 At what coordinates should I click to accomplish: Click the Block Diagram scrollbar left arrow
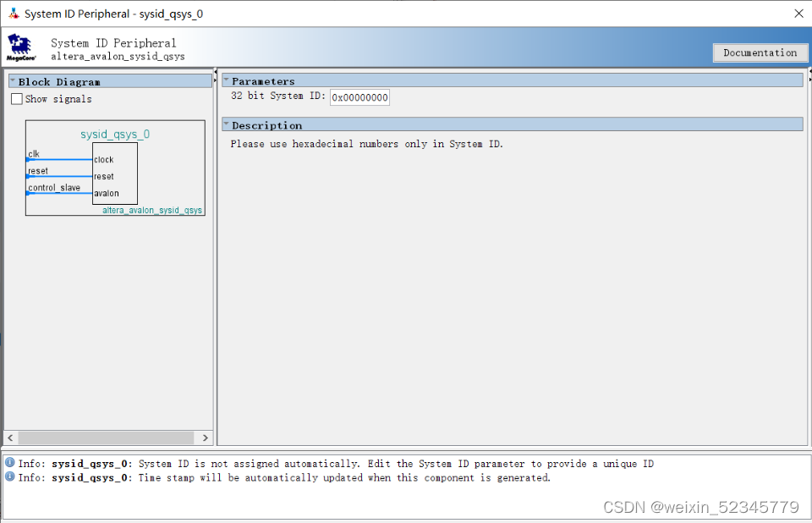[10, 438]
